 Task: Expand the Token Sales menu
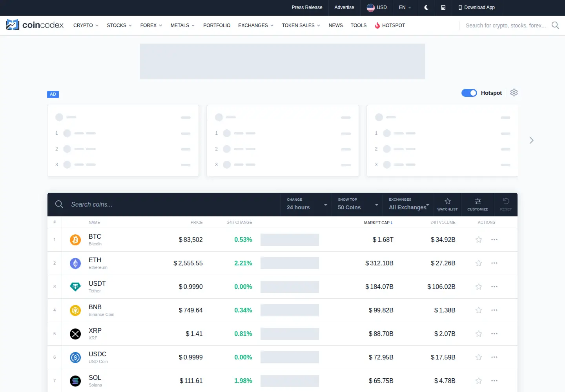[x=301, y=25]
